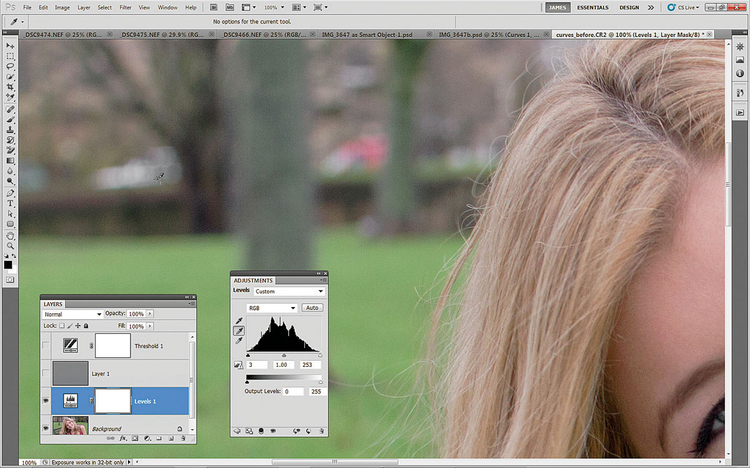Show the Layer 1 layer
Viewport: 750px width, 468px height.
46,373
